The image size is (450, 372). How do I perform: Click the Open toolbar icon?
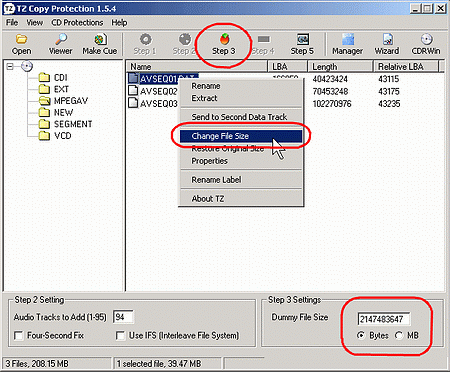click(x=21, y=39)
